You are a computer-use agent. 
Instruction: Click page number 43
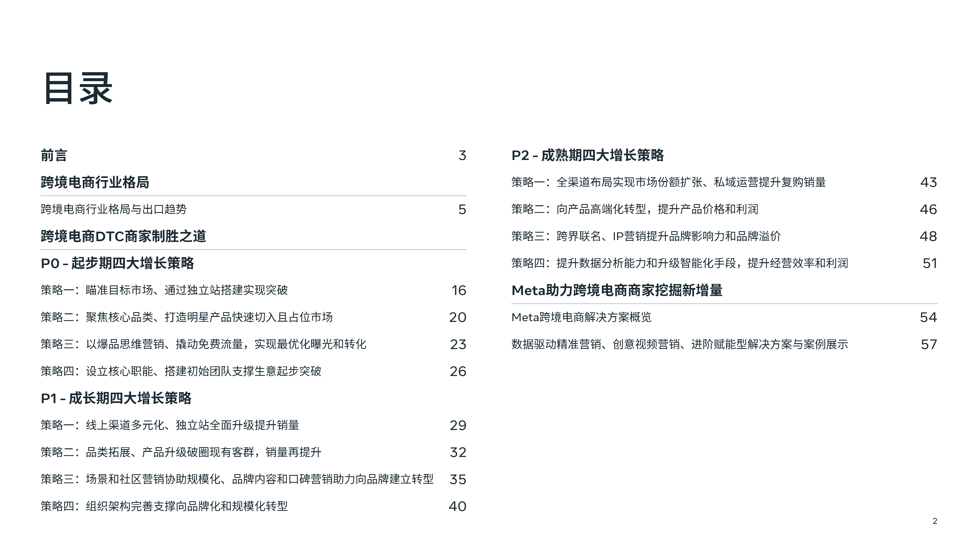click(x=929, y=182)
